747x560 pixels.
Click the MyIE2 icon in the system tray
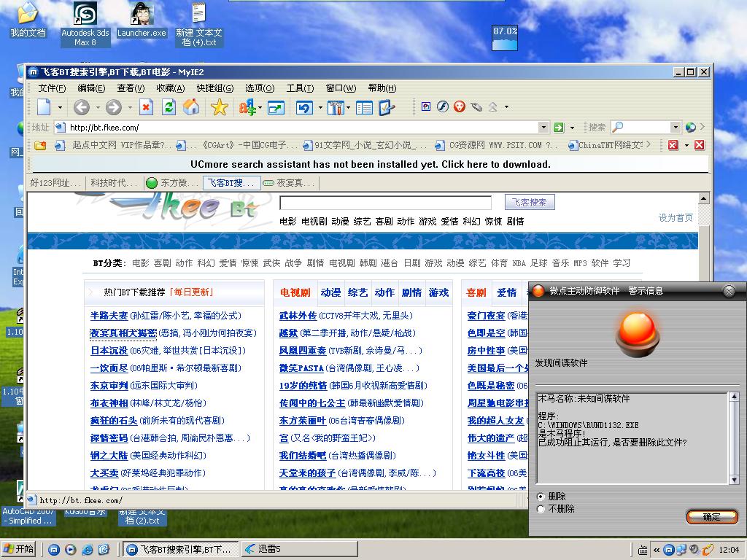coord(669,550)
